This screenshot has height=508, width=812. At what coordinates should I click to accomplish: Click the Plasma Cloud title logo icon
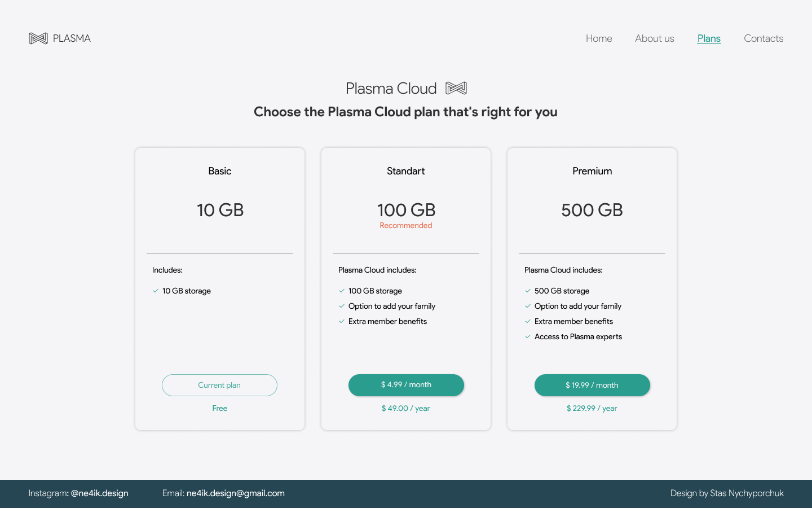[456, 88]
